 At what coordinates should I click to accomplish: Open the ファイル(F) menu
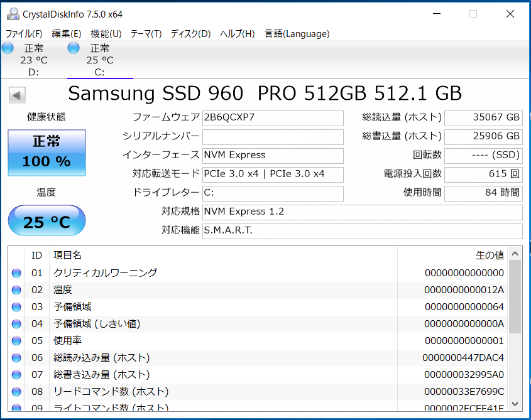[x=24, y=33]
